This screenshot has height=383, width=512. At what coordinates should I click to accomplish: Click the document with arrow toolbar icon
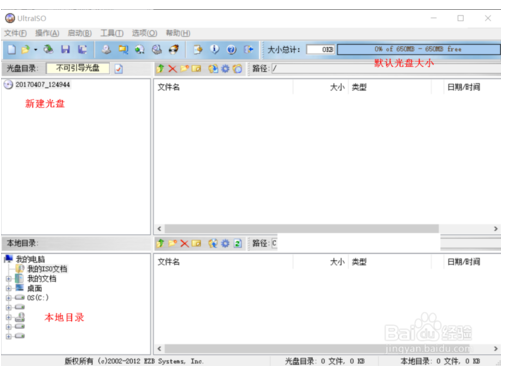pos(198,50)
